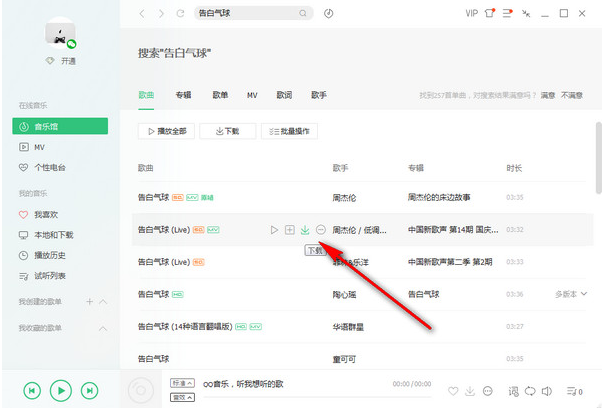The image size is (615, 411).
Task: Select song 告白气球 (14种语言翻唱版)
Action: pos(185,326)
